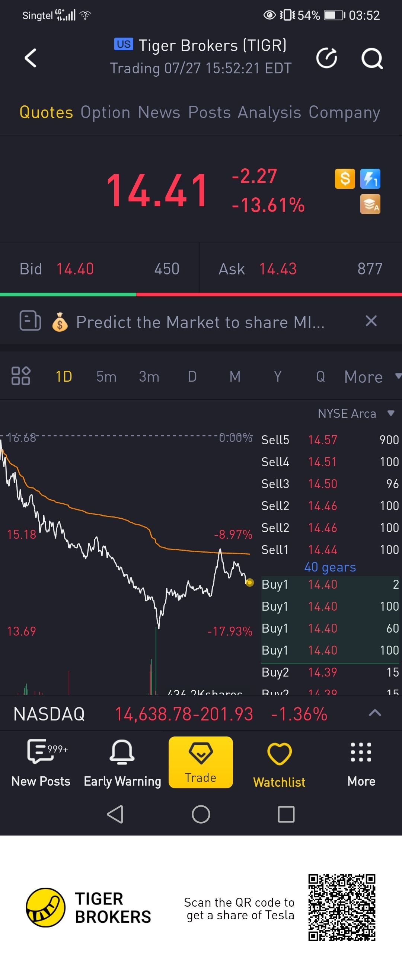The height and width of the screenshot is (980, 402).
Task: Tap the 40 gears depth link
Action: click(x=330, y=567)
